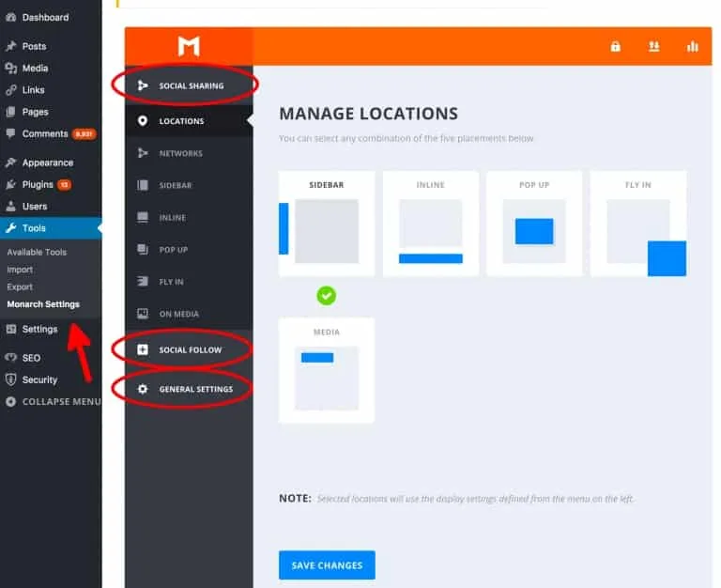This screenshot has width=721, height=588.
Task: Open the Locations tab label
Action: coord(181,121)
